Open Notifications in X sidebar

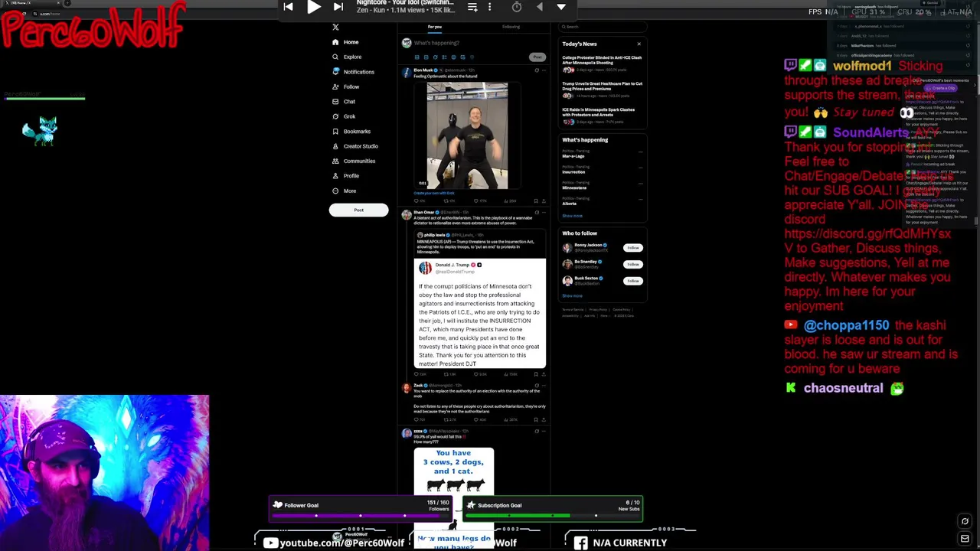(x=353, y=72)
